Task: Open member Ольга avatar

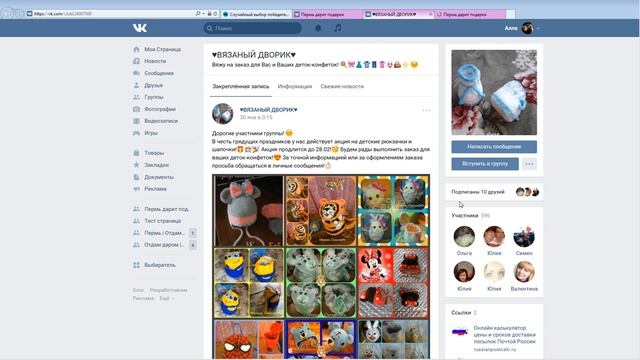Action: [464, 236]
